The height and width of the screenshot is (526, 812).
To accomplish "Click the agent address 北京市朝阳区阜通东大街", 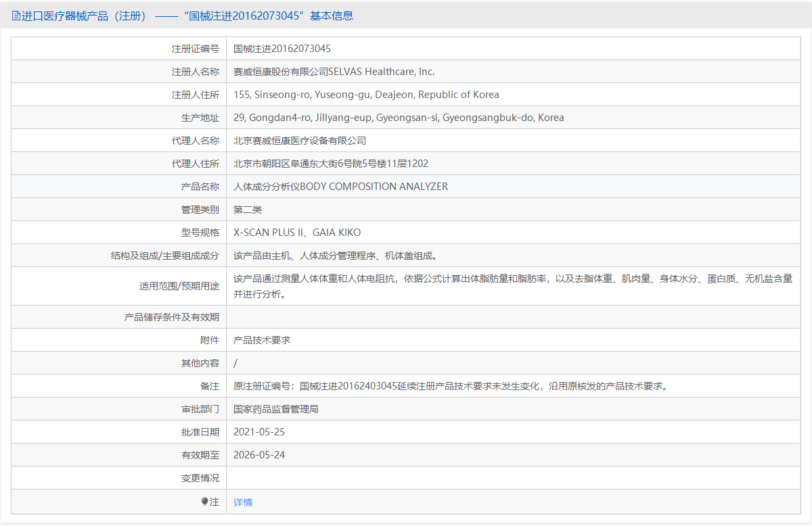I will click(330, 164).
